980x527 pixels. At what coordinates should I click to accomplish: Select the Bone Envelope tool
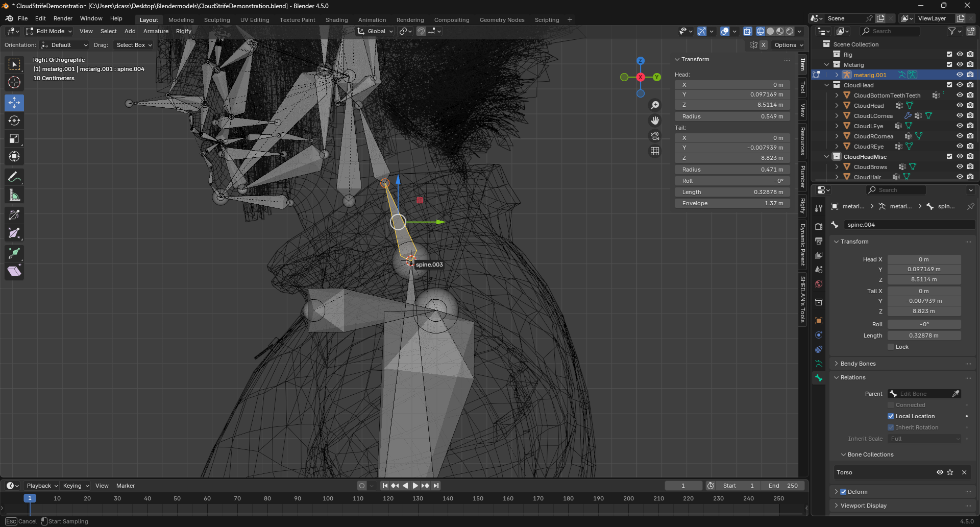point(14,233)
